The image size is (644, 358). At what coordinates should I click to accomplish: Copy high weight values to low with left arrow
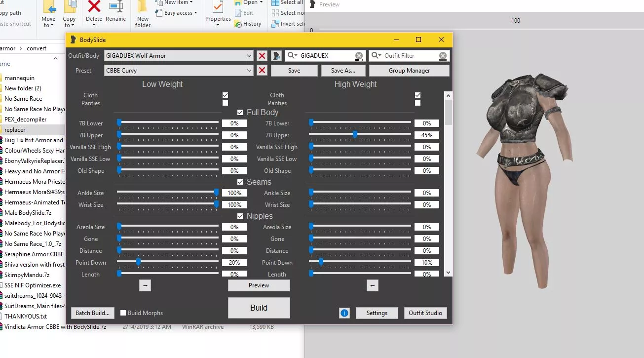click(373, 285)
